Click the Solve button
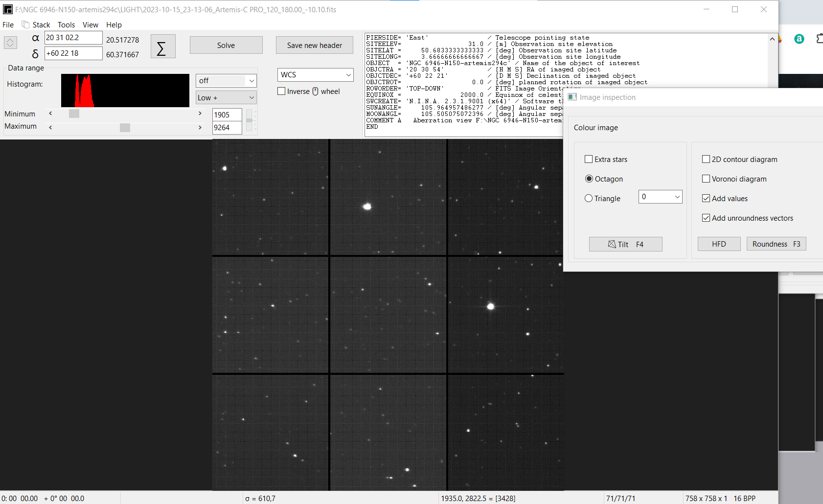Image resolution: width=823 pixels, height=504 pixels. pos(226,45)
